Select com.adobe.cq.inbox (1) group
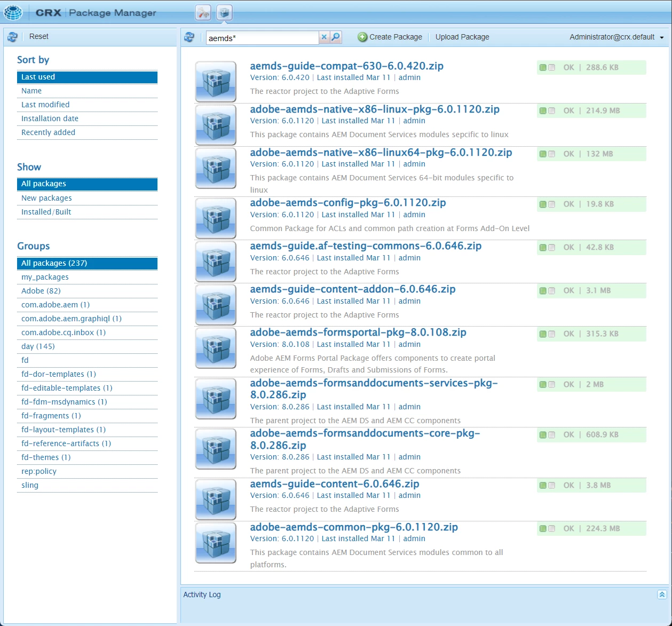The image size is (672, 626). click(x=87, y=332)
